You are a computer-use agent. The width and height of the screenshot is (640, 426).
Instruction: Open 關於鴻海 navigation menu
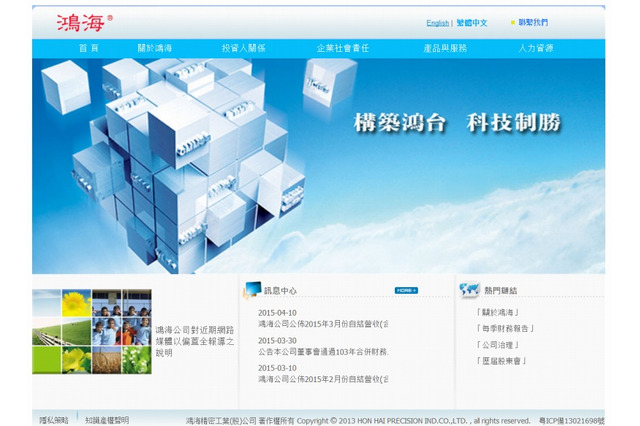[x=155, y=48]
